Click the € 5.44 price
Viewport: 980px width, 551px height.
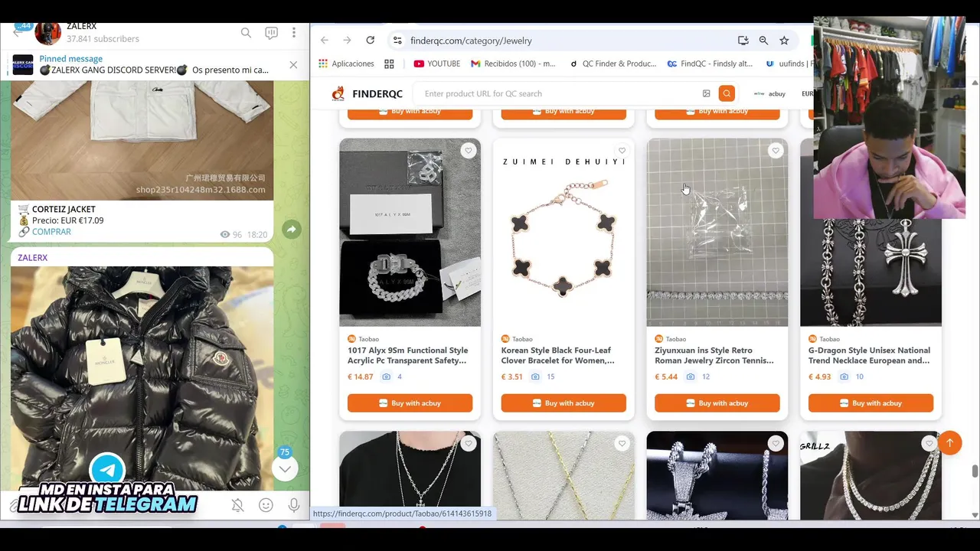click(x=666, y=377)
